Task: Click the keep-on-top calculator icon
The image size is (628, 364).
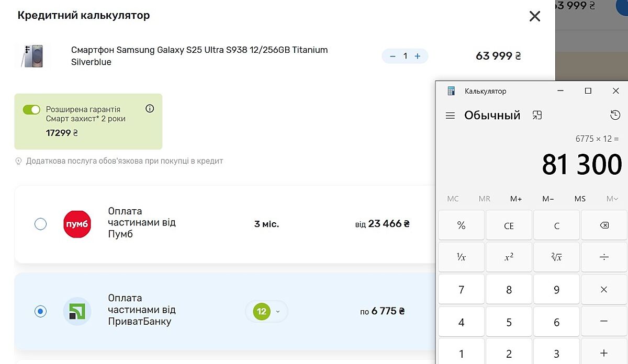Action: click(537, 116)
